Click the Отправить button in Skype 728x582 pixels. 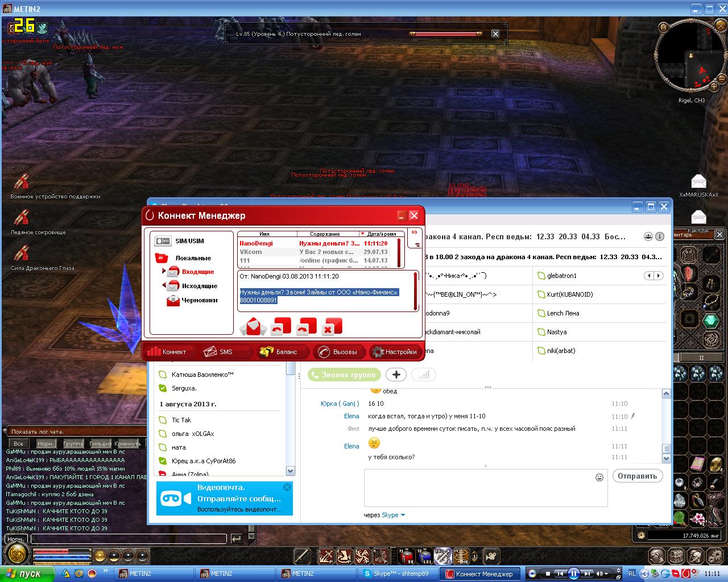[638, 476]
